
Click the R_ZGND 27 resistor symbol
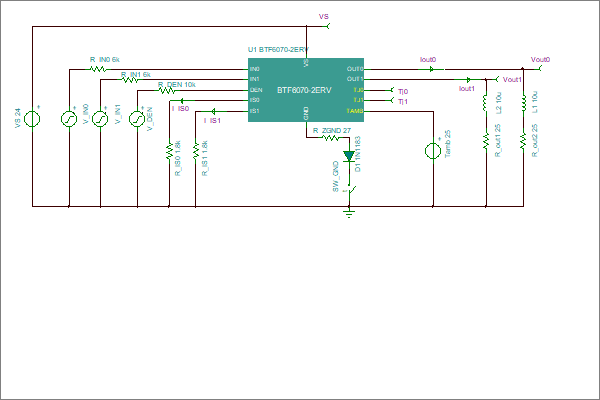[x=331, y=137]
